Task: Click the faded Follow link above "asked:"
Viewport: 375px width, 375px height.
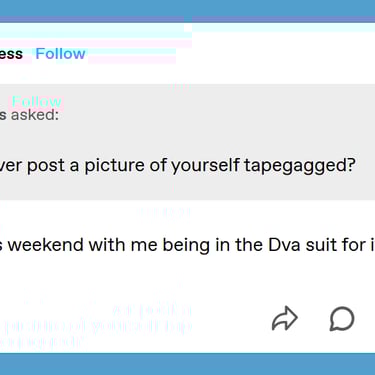Action: point(37,101)
